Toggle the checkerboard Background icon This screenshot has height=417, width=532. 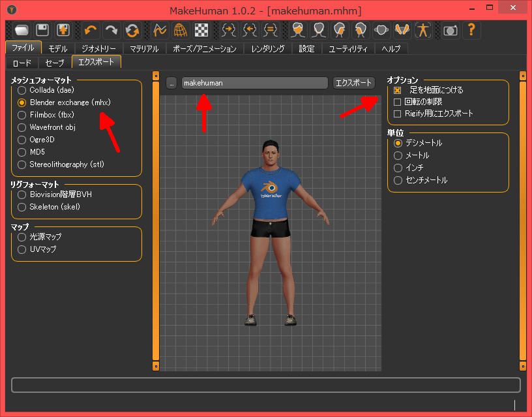pos(201,30)
